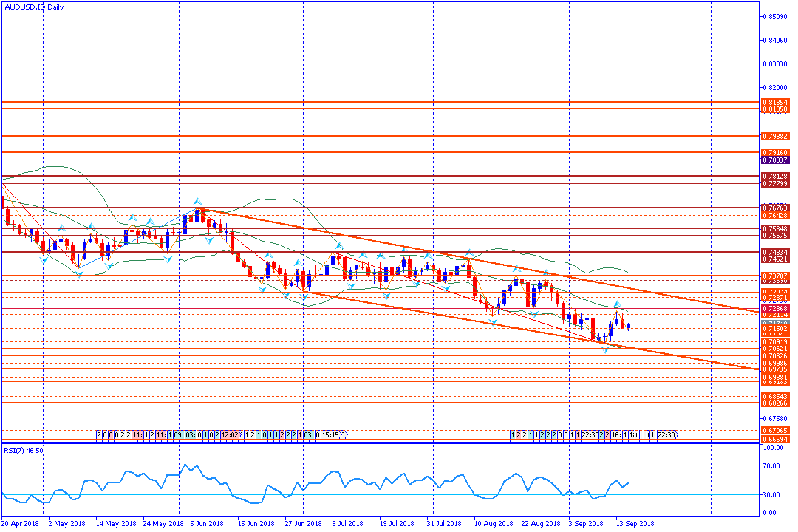
Task: Click the 3 Sep 2018 date label
Action: 586,523
